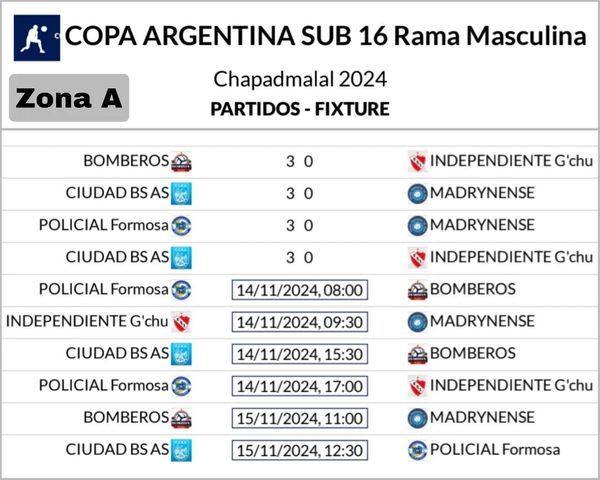The height and width of the screenshot is (480, 600).
Task: Click Ciudad BS AS crest in the Madrynense result row
Action: coord(181,194)
